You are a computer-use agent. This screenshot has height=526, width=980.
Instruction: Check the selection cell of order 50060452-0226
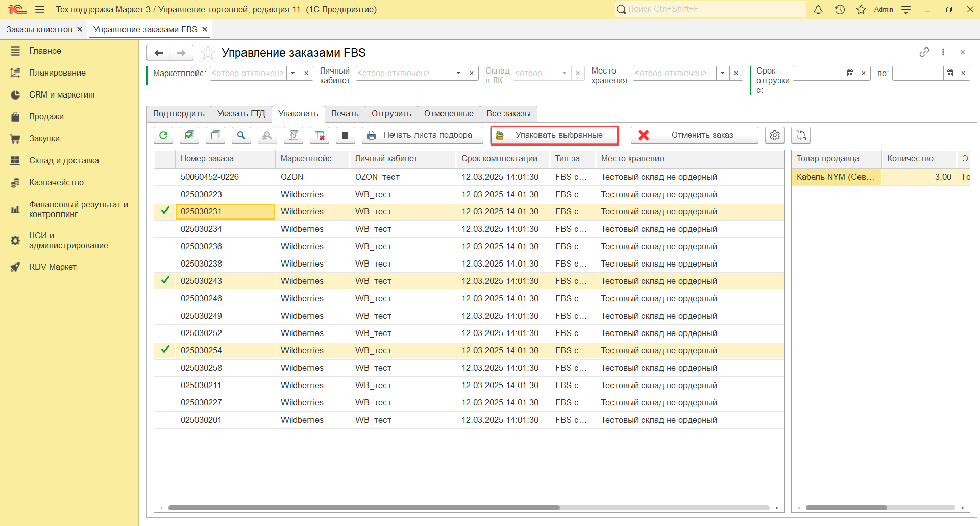point(165,177)
